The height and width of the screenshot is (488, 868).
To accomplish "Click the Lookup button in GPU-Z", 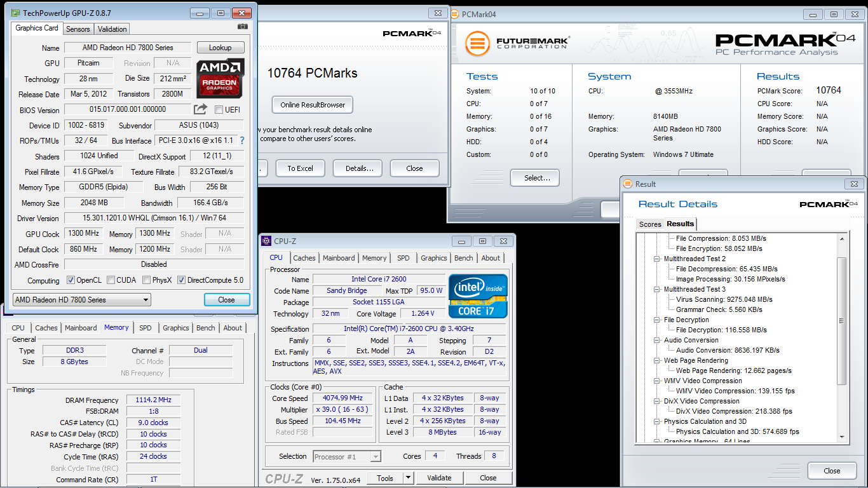I will 220,48.
